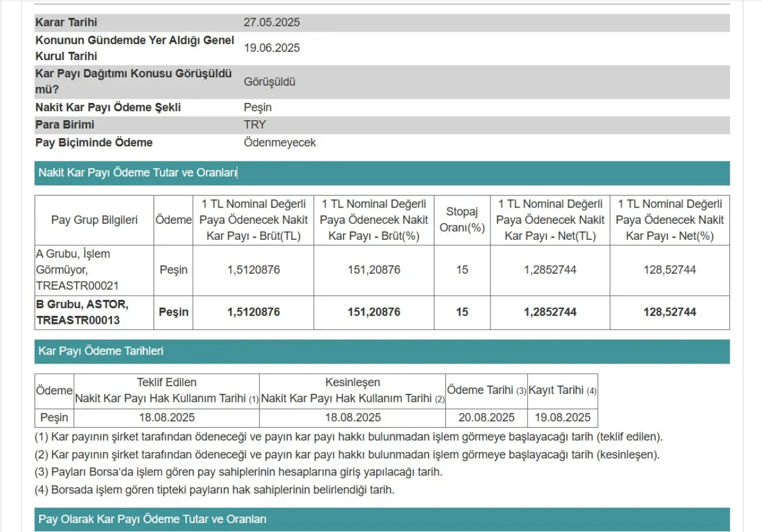Select the 'Stopaj Oranı(%)' column header

click(x=462, y=220)
